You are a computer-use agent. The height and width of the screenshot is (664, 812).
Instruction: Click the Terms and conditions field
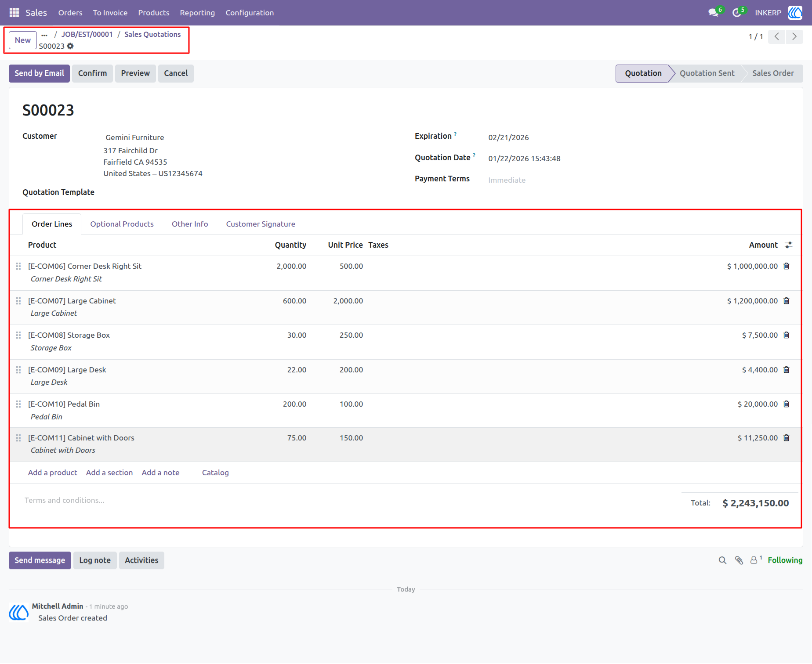point(65,500)
